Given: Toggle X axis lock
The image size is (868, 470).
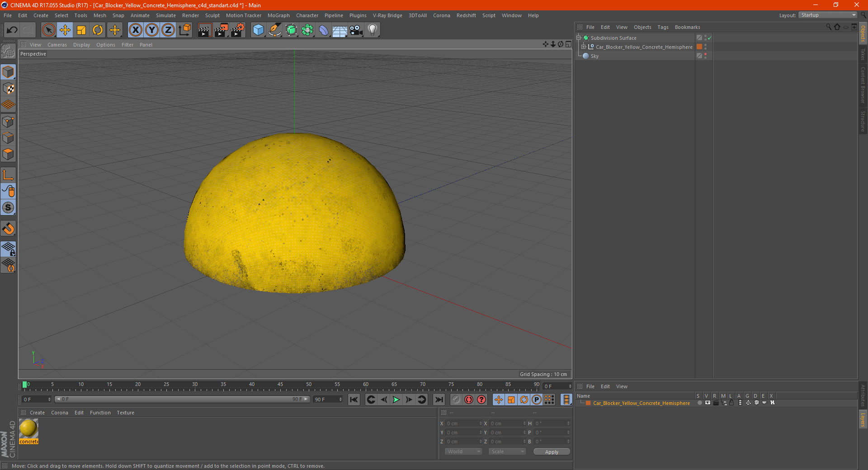Looking at the screenshot, I should [x=135, y=30].
